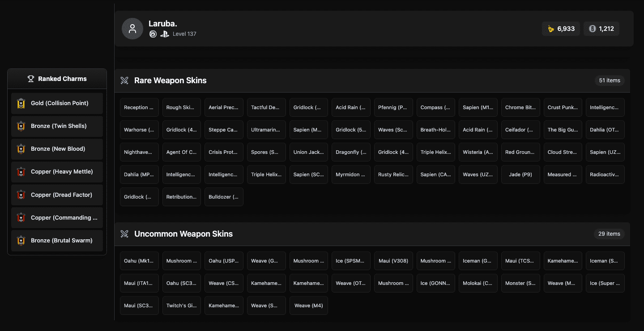Click the PlayStation platform icon
Viewport: 644px width, 331px height.
pos(164,34)
